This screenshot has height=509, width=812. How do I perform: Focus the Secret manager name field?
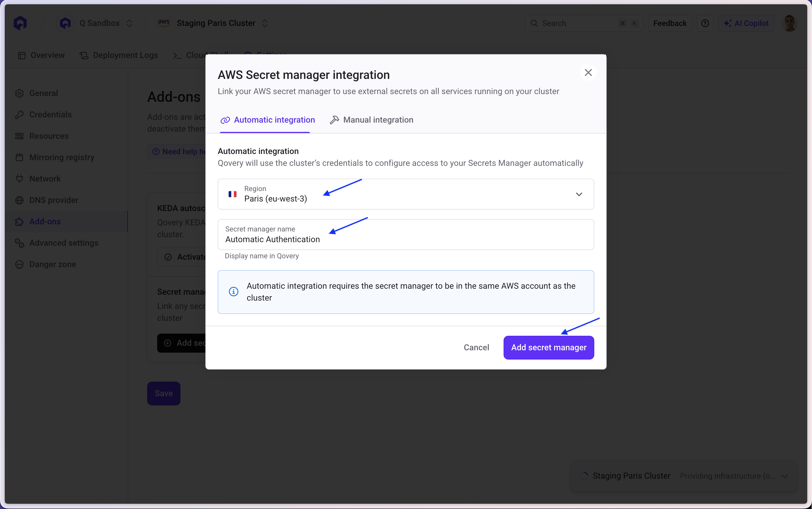406,234
